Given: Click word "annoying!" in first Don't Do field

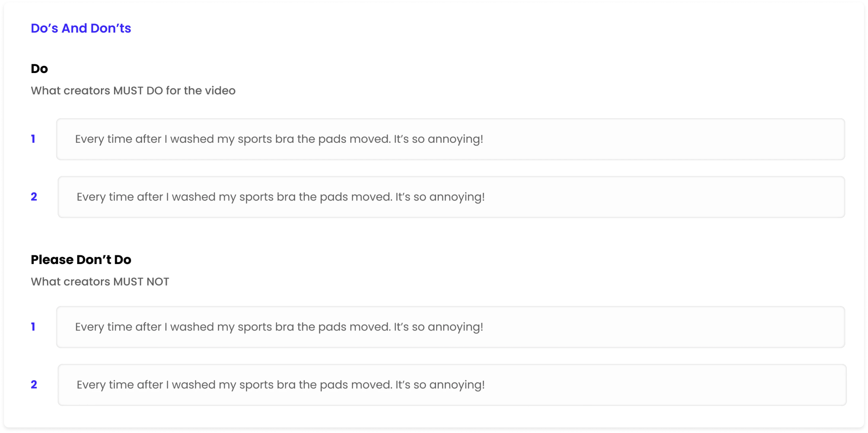Looking at the screenshot, I should tap(455, 327).
